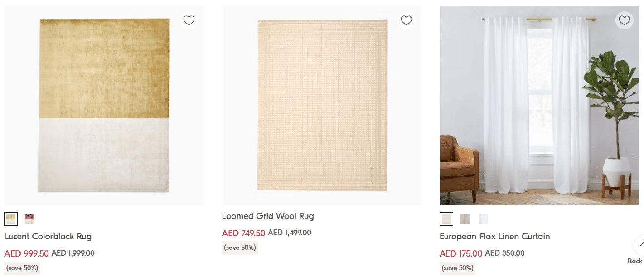The width and height of the screenshot is (644, 277).
Task: Click the AED 749.50 sale price
Action: click(x=243, y=233)
